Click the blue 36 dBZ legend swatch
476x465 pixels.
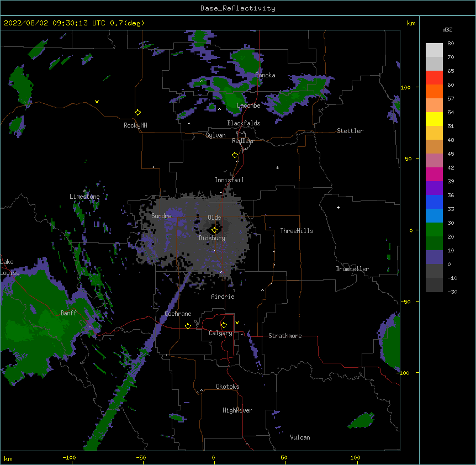click(434, 202)
